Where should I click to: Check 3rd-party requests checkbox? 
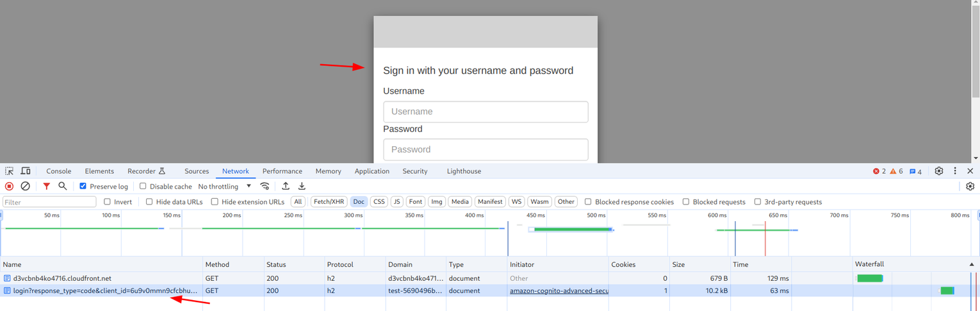coord(757,202)
